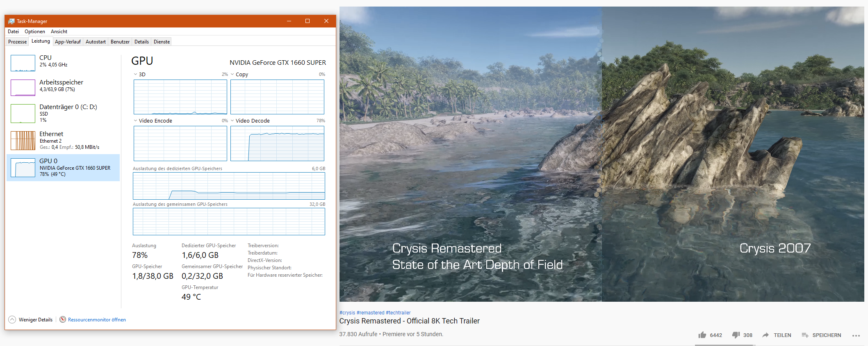
Task: Open the #techtrailer hashtag link
Action: coord(398,313)
